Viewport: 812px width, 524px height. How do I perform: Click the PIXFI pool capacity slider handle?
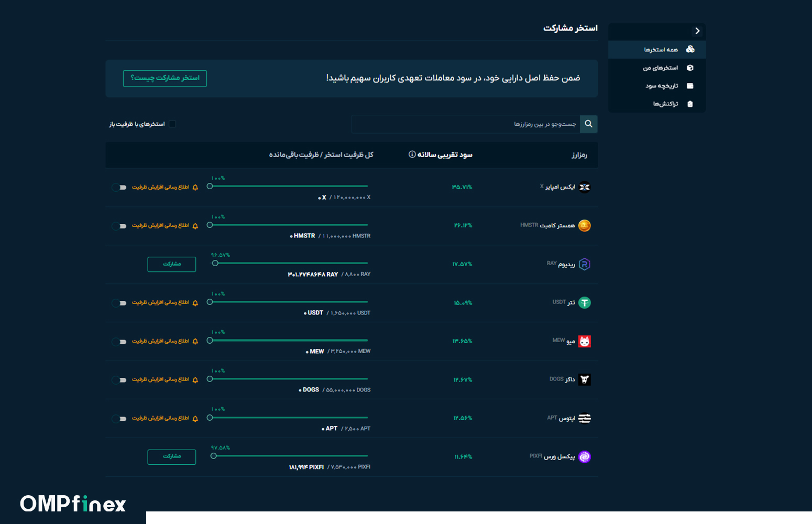click(x=214, y=456)
